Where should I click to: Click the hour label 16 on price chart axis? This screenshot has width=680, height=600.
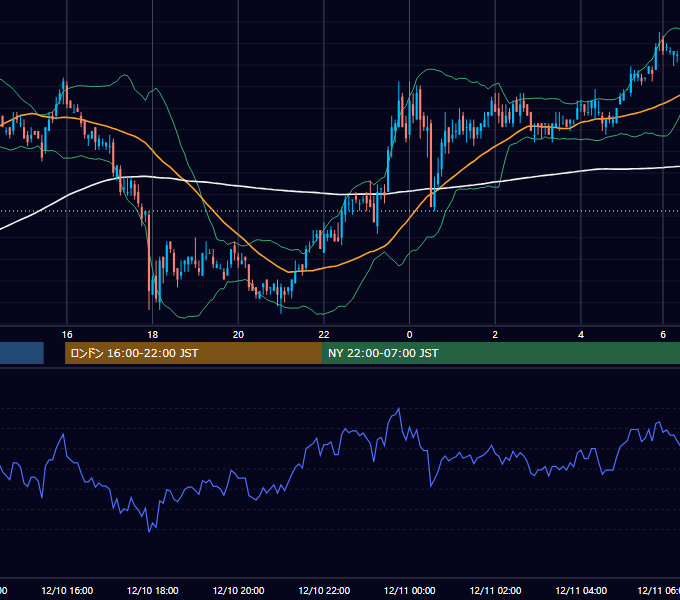67,335
